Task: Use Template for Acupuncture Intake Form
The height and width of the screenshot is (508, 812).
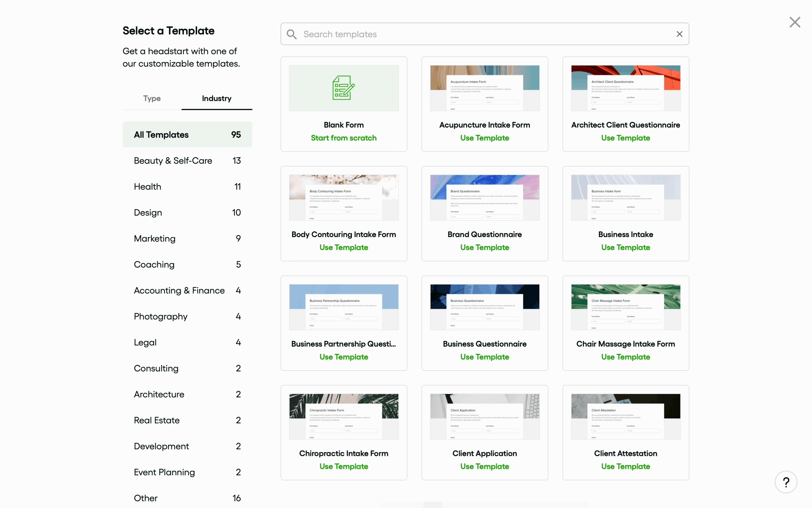Action: click(x=485, y=138)
